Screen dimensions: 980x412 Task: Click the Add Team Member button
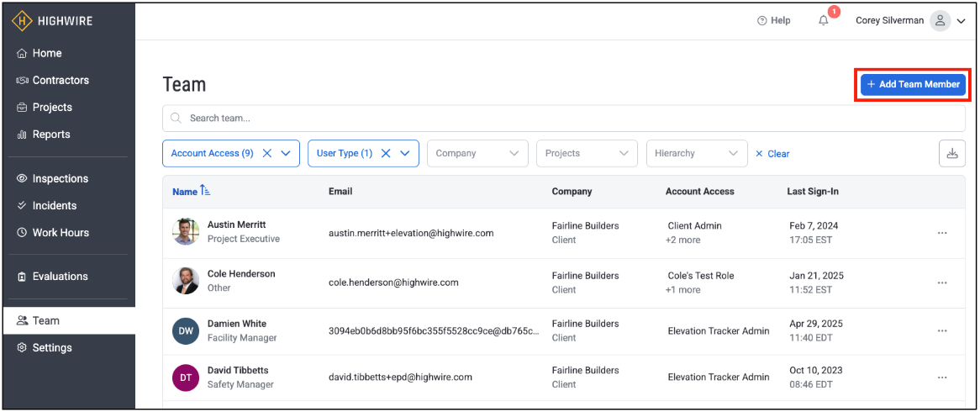(913, 84)
